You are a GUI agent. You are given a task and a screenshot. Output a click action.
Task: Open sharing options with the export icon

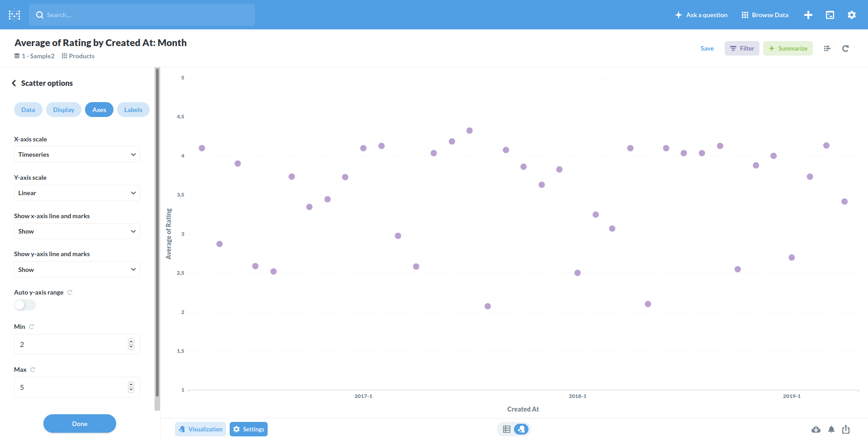point(845,429)
